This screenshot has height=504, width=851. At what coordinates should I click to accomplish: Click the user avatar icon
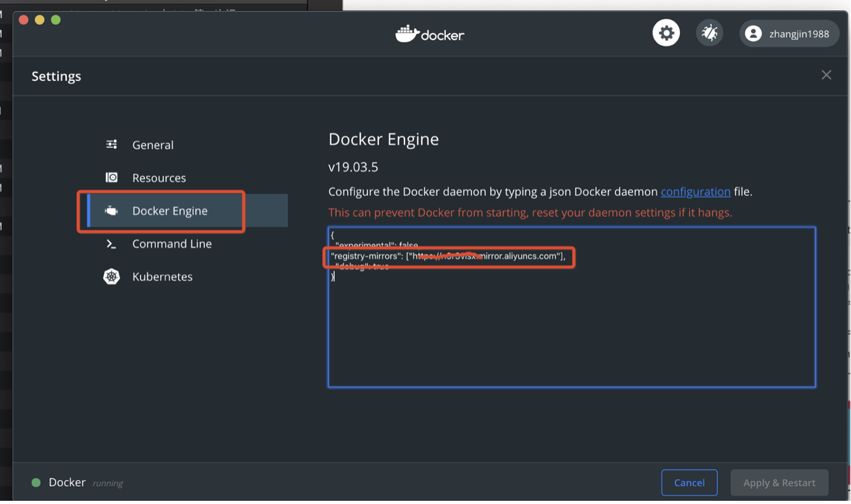tap(753, 34)
